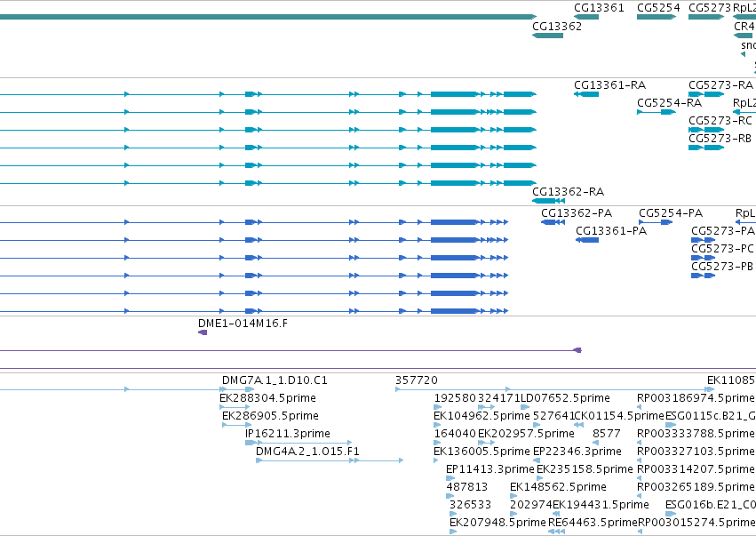
Task: Select the 164040 EST label
Action: [x=455, y=433]
